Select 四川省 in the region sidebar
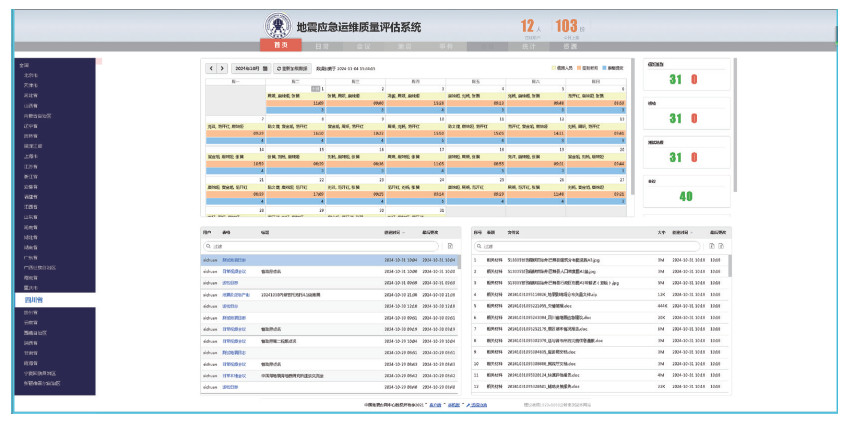The image size is (847, 422). 34,299
